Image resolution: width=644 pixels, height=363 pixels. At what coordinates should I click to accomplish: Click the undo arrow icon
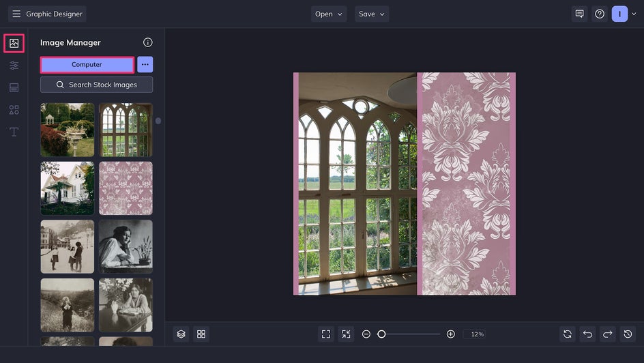tap(588, 334)
